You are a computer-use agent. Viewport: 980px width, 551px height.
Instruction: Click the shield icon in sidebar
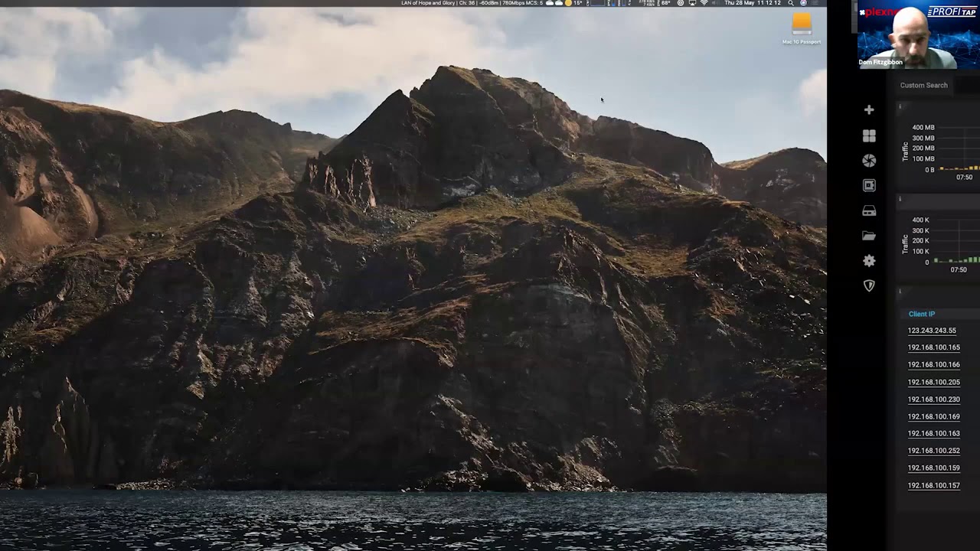pos(869,285)
